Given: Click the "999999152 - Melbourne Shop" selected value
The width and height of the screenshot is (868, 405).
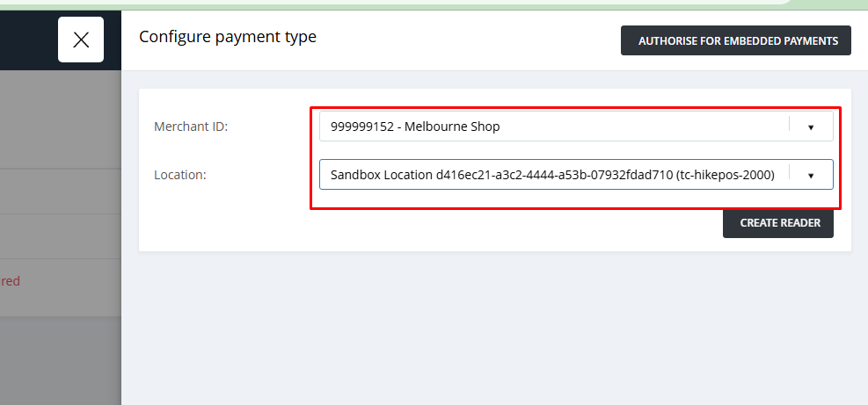Looking at the screenshot, I should click(x=415, y=127).
